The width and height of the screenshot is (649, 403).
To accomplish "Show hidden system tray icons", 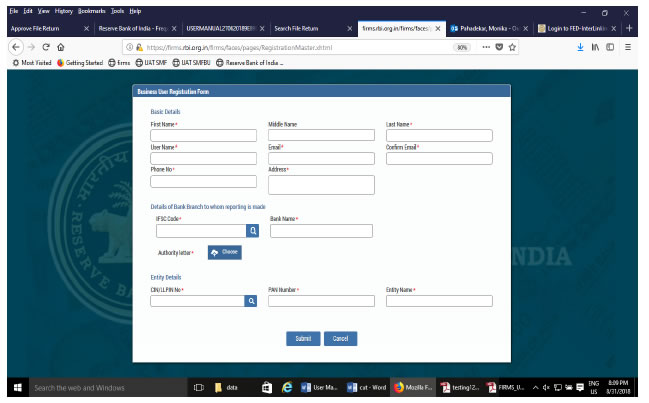I will [x=537, y=387].
